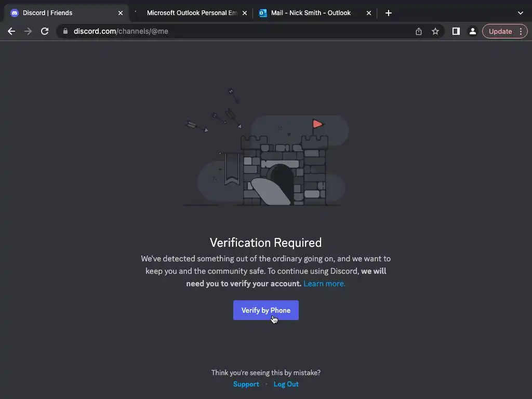The image size is (532, 399).
Task: Click the browser forward arrow
Action: coord(28,31)
